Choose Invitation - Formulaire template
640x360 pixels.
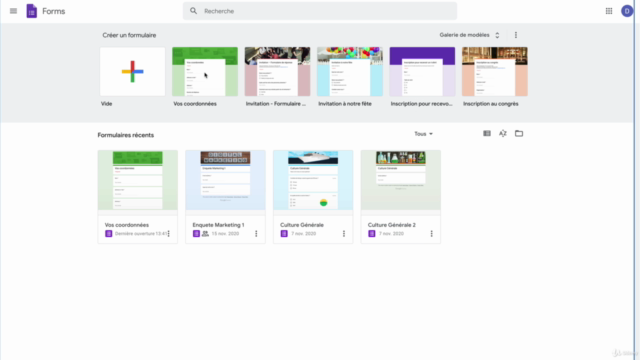(x=277, y=71)
